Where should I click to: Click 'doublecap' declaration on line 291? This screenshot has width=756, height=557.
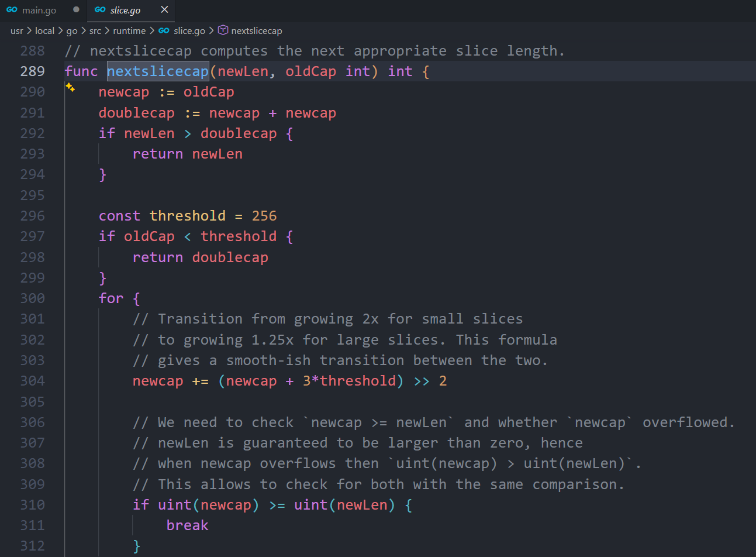tap(136, 113)
